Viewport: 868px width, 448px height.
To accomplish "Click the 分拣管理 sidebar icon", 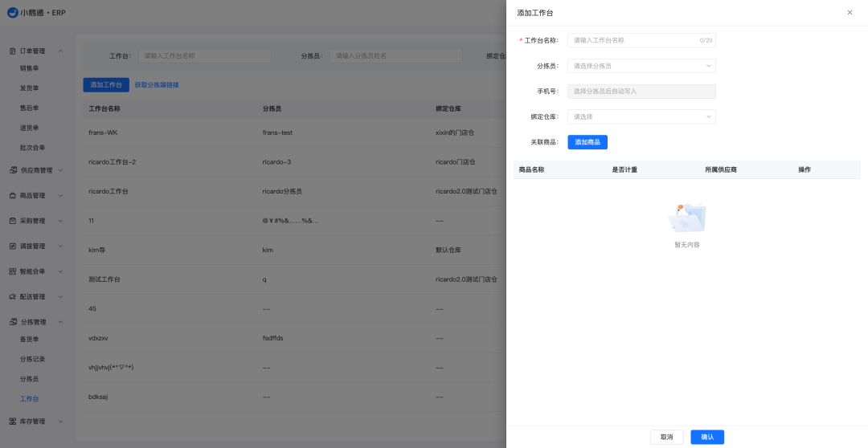I will (13, 322).
